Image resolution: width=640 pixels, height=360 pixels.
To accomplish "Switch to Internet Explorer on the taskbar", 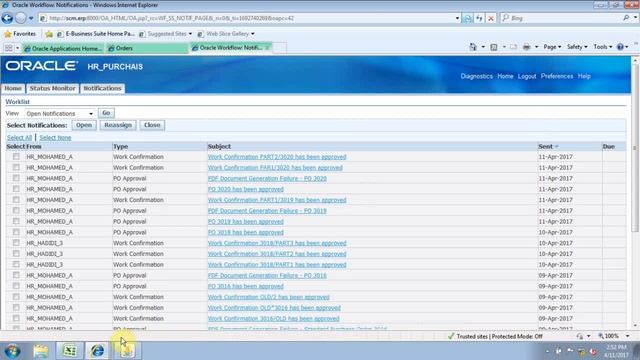I will (x=97, y=351).
